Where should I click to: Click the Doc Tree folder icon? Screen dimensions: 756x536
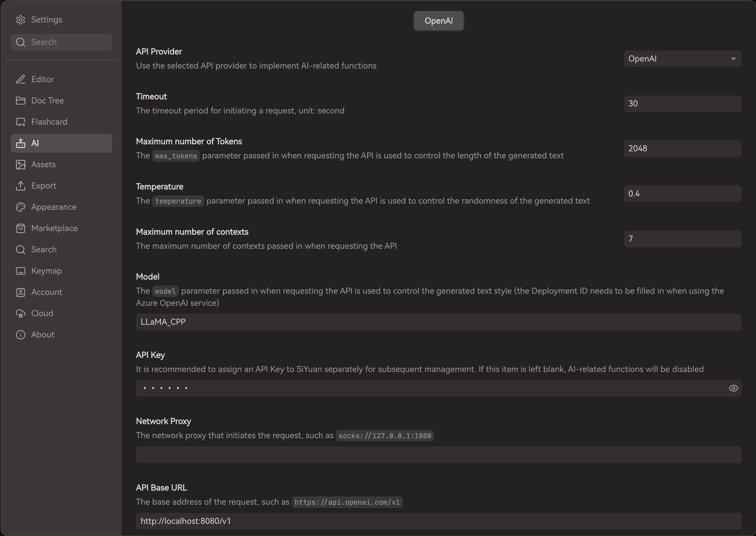[x=20, y=101]
